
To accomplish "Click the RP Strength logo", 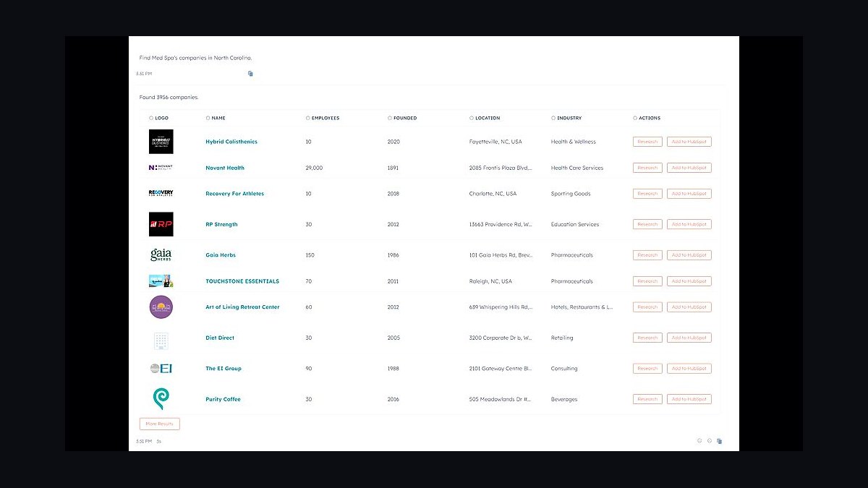I will click(161, 224).
